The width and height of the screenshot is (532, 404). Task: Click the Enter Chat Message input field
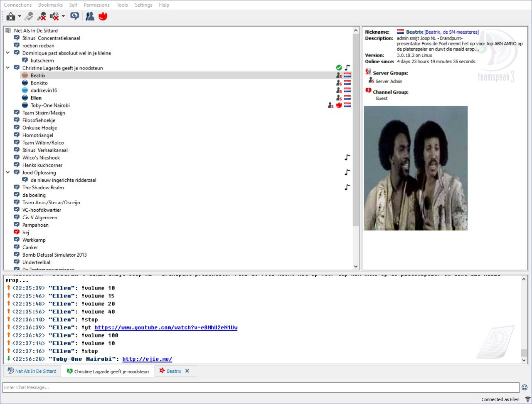[261, 387]
